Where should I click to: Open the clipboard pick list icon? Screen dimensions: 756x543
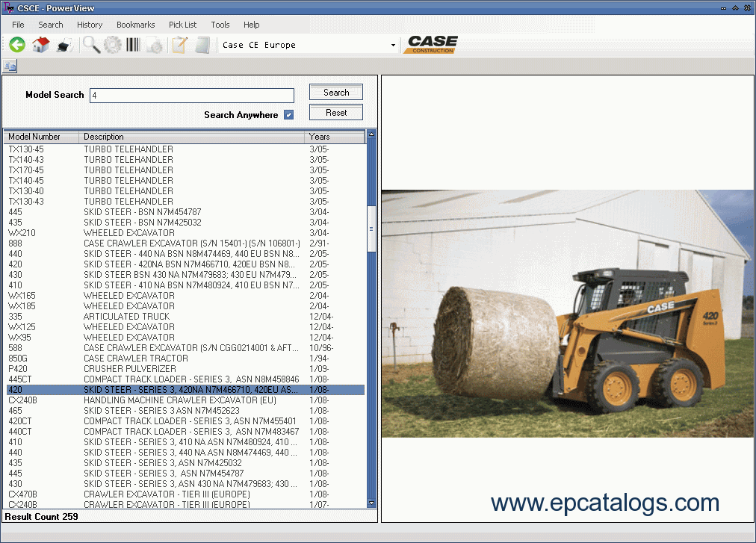(179, 45)
